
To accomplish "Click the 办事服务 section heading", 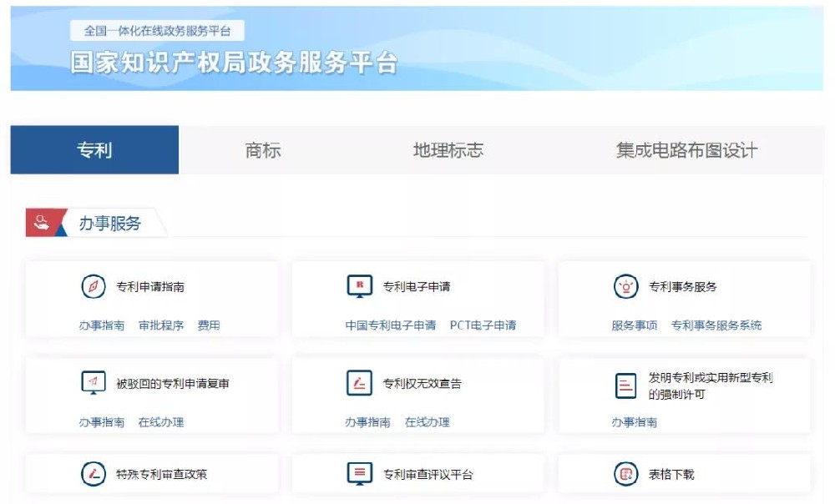I will [109, 223].
